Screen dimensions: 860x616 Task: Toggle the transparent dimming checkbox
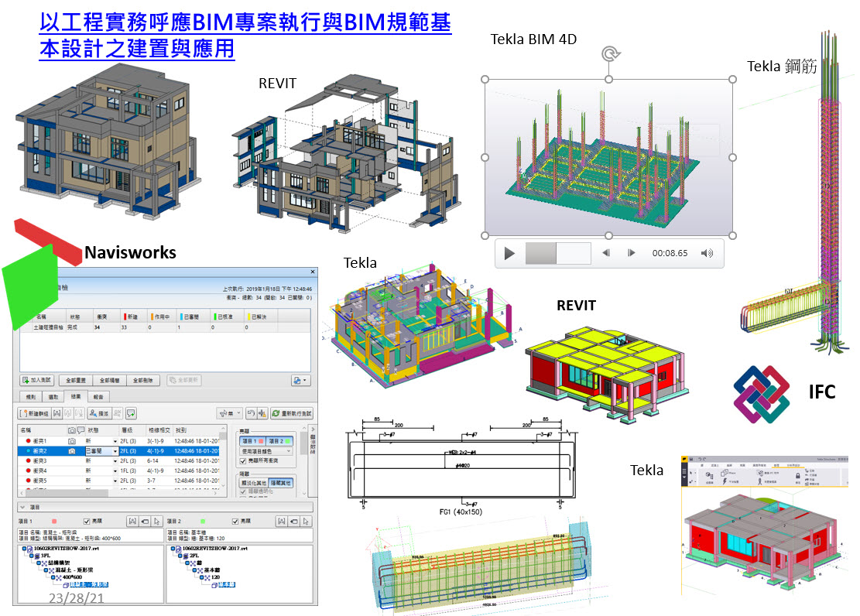click(243, 491)
